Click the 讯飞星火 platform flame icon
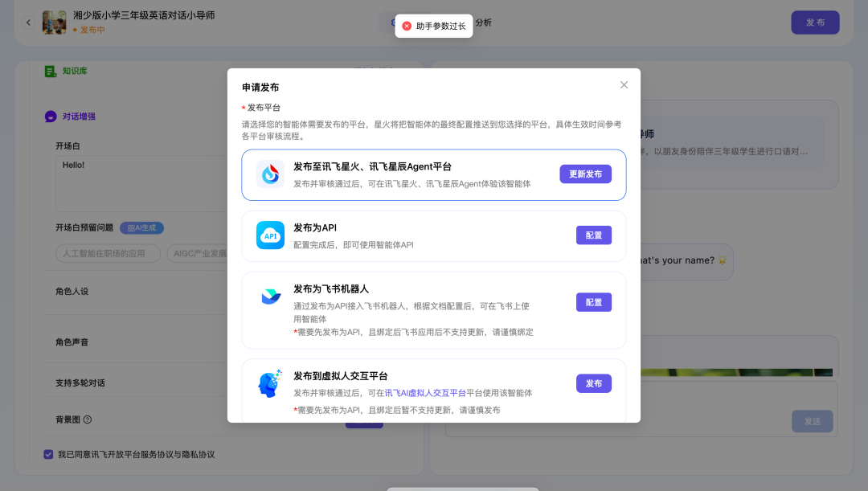 (270, 174)
